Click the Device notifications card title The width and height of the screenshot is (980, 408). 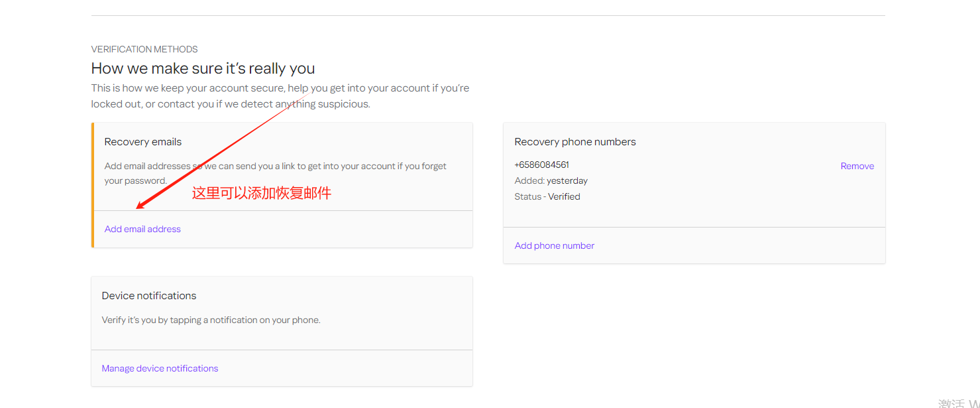tap(149, 296)
